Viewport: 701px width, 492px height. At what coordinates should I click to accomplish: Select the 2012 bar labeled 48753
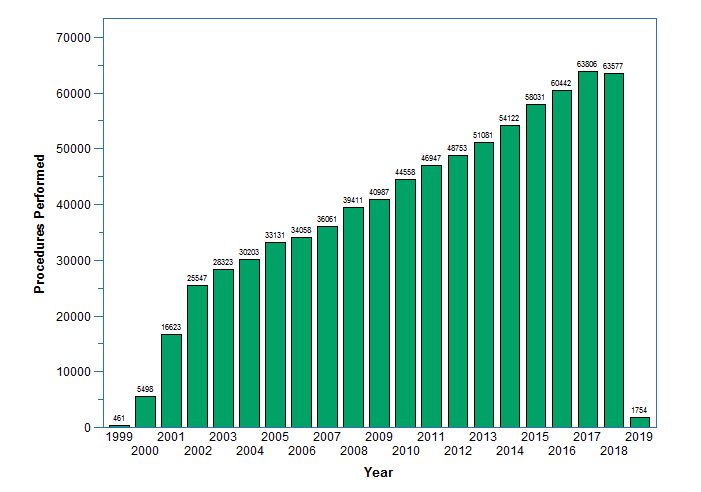point(457,291)
